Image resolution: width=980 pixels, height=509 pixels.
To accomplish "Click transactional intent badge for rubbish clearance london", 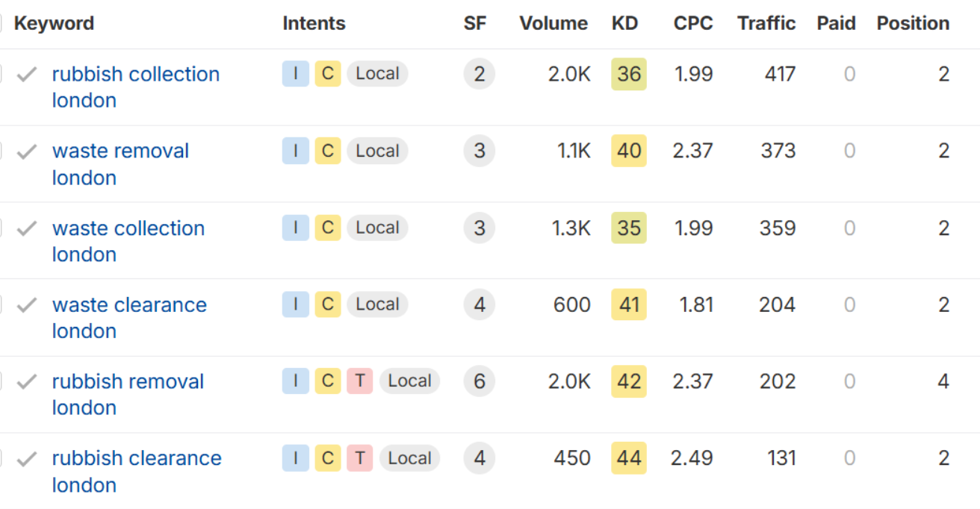I will [360, 458].
